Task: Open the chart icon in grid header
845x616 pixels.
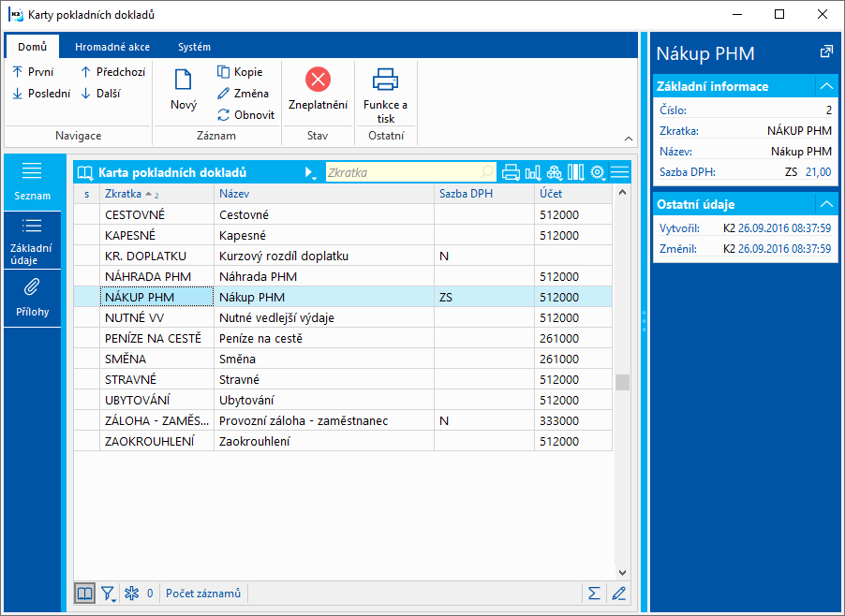Action: click(533, 172)
